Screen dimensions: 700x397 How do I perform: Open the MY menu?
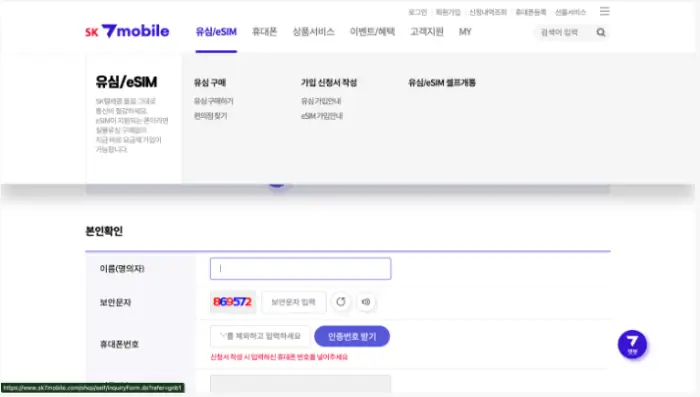pos(465,32)
